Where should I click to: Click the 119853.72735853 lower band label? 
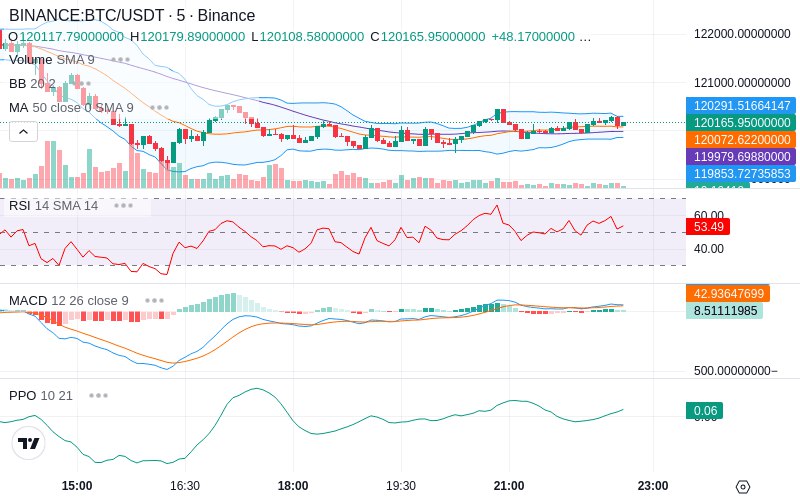point(742,173)
